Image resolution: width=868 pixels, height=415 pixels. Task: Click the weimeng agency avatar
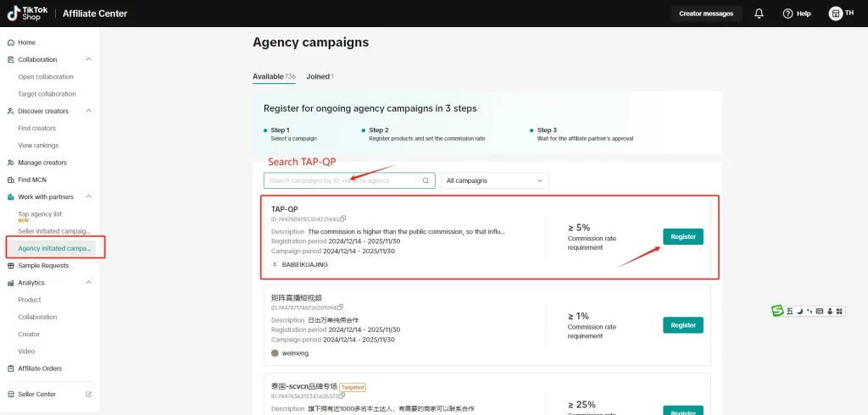pyautogui.click(x=275, y=353)
